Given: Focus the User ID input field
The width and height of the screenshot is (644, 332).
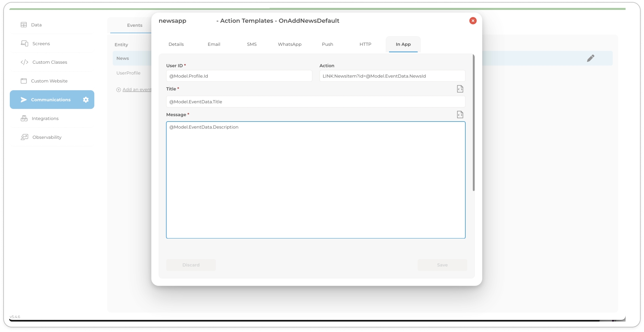Looking at the screenshot, I should (x=239, y=76).
